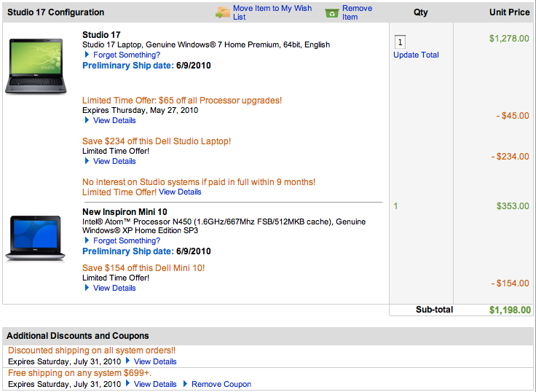Open View Details for Save $234 offer
This screenshot has width=536, height=392.
(x=114, y=161)
